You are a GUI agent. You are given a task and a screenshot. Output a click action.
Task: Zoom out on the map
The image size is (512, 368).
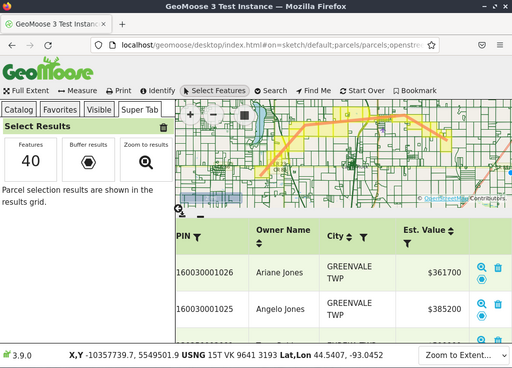click(x=213, y=115)
